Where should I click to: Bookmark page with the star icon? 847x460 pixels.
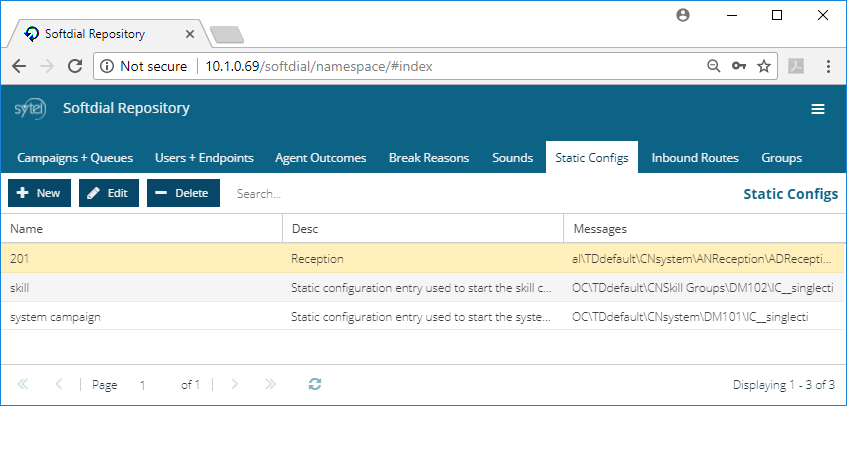764,66
